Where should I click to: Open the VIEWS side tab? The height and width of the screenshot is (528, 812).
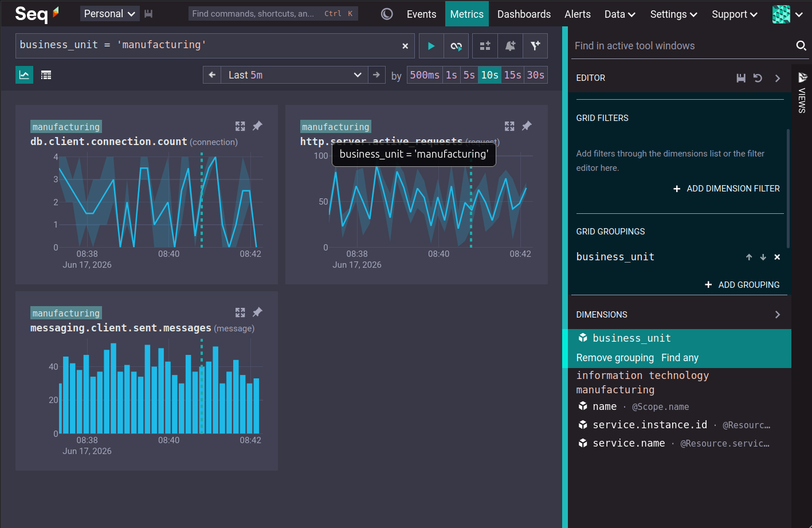(802, 93)
